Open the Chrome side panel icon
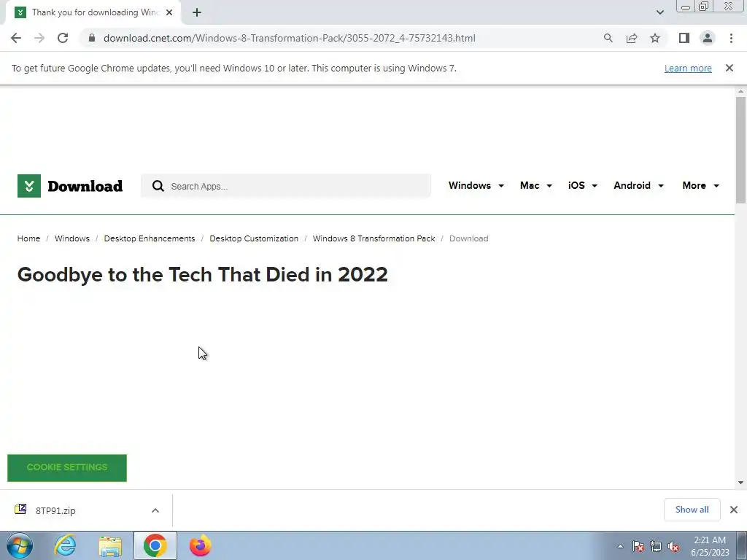This screenshot has width=747, height=560. (684, 38)
